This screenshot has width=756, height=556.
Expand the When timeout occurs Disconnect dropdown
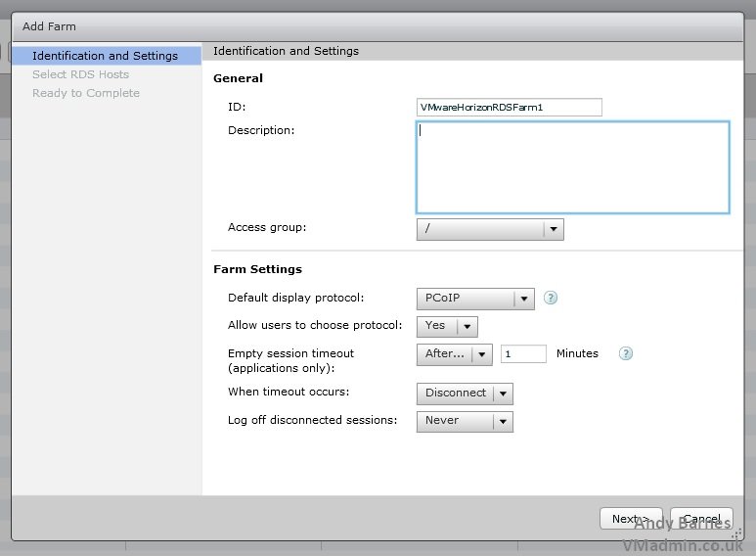[x=465, y=394]
